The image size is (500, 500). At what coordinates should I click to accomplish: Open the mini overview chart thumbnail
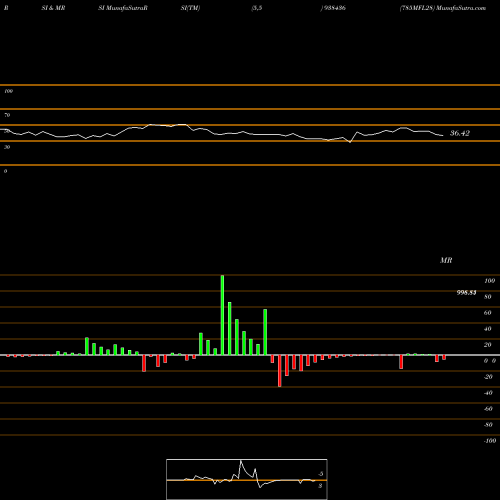[247, 479]
